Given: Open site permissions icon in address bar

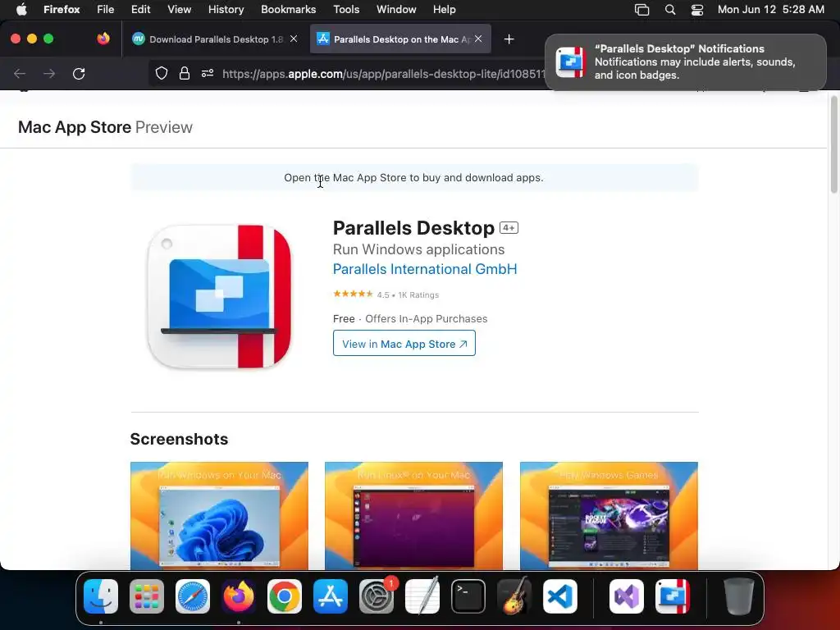Looking at the screenshot, I should pos(208,73).
